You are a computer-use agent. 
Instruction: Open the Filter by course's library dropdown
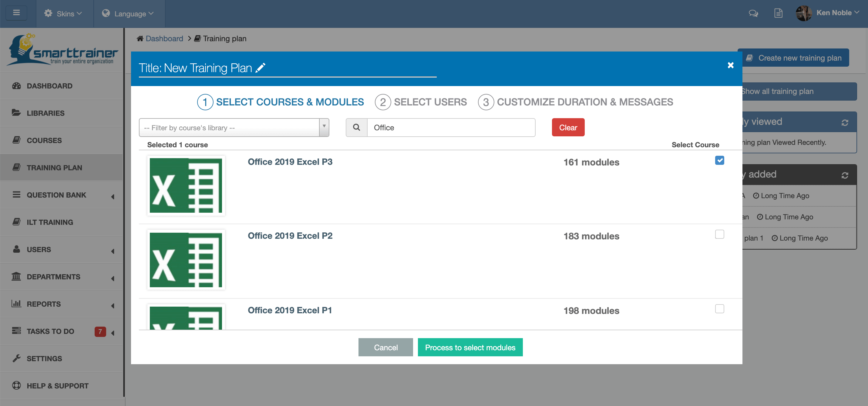pos(234,128)
